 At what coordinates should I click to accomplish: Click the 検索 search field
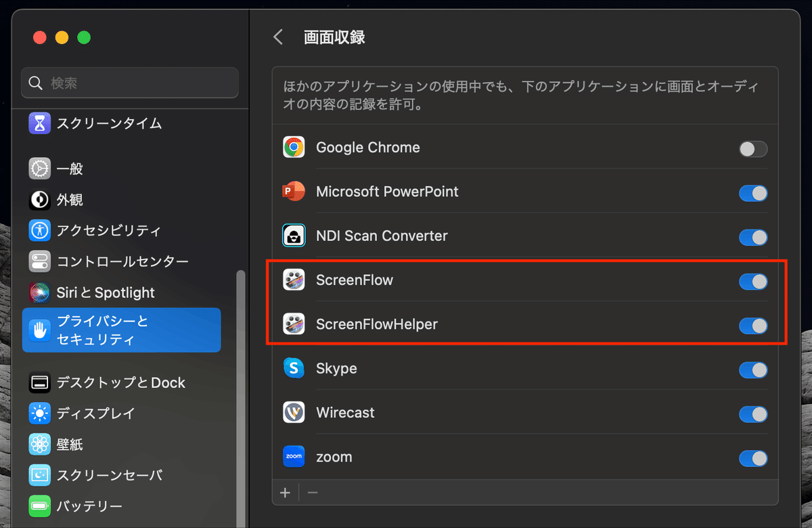click(x=130, y=83)
